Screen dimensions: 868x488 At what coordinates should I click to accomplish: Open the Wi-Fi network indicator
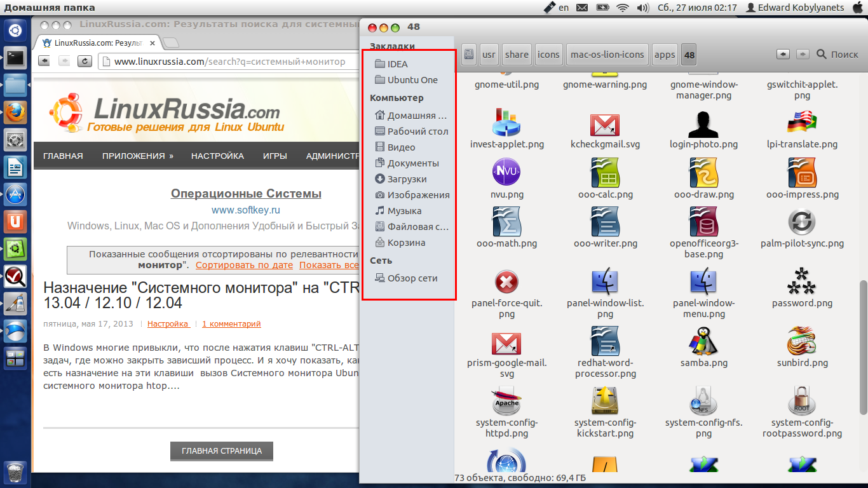tap(623, 8)
